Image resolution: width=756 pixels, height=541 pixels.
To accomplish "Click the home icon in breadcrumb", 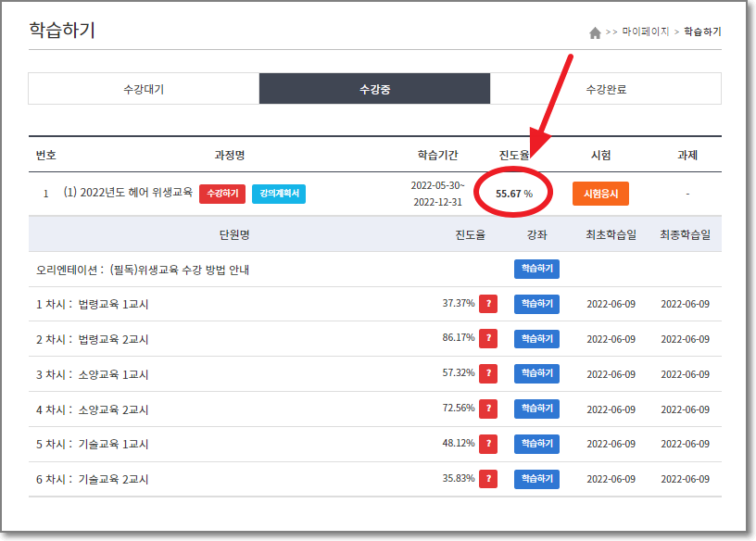I will (595, 32).
